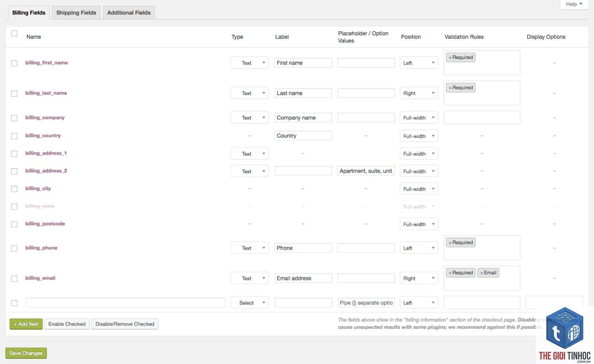
Task: Click the Phone label input
Action: [x=303, y=248]
